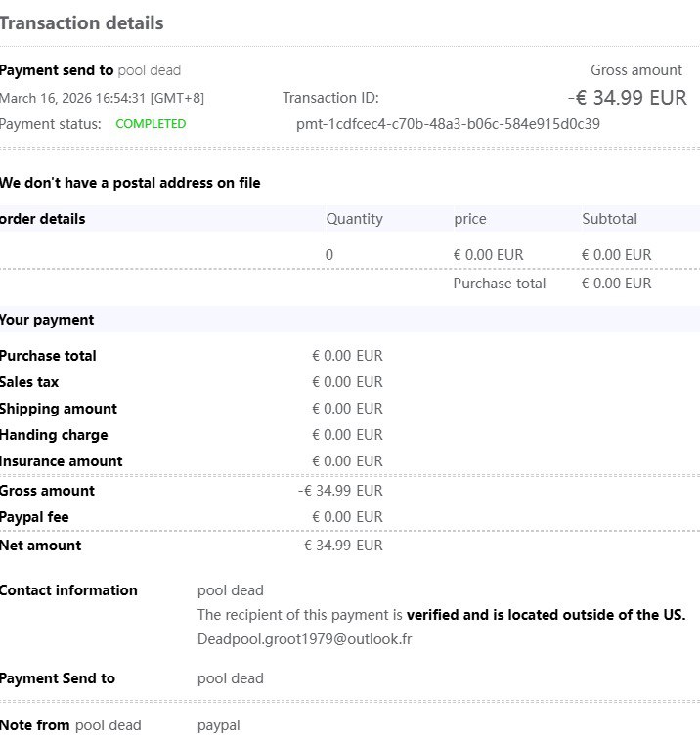Image resolution: width=700 pixels, height=742 pixels.
Task: Click the Subtotal column header
Action: [609, 219]
